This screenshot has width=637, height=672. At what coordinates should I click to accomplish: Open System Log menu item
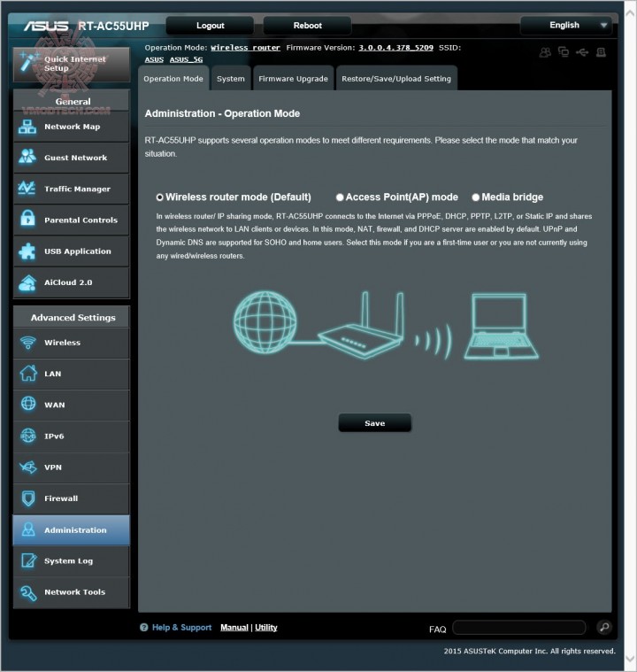71,561
